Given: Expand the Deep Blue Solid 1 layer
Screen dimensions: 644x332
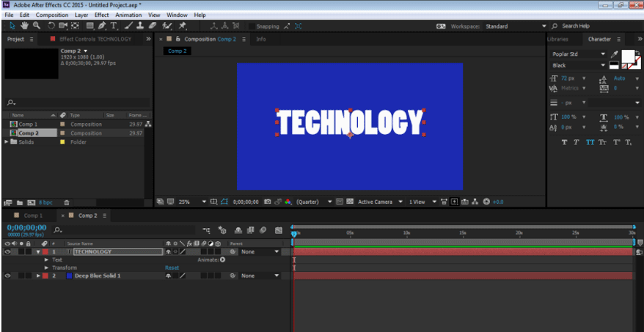Looking at the screenshot, I should pos(38,276).
